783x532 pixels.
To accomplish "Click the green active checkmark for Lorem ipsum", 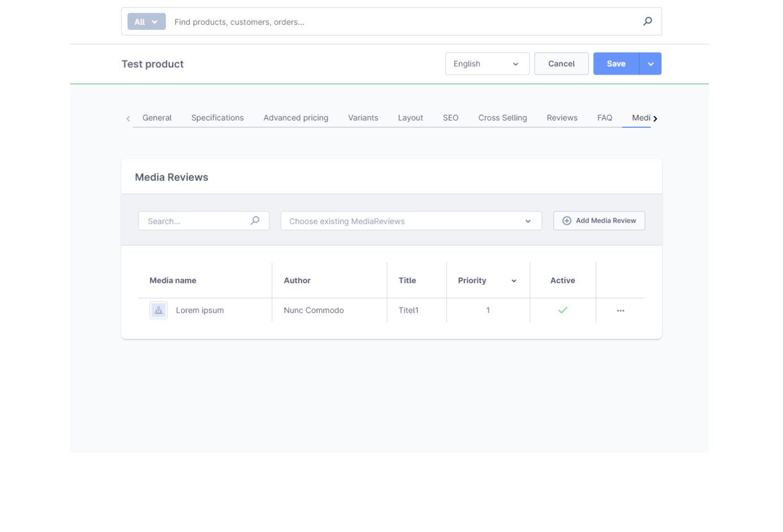I will [x=563, y=310].
